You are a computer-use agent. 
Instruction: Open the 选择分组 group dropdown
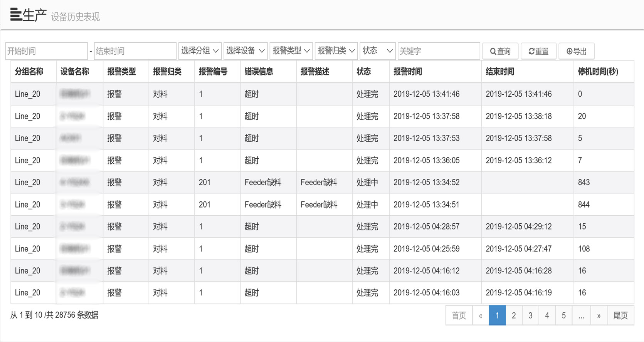tap(200, 51)
